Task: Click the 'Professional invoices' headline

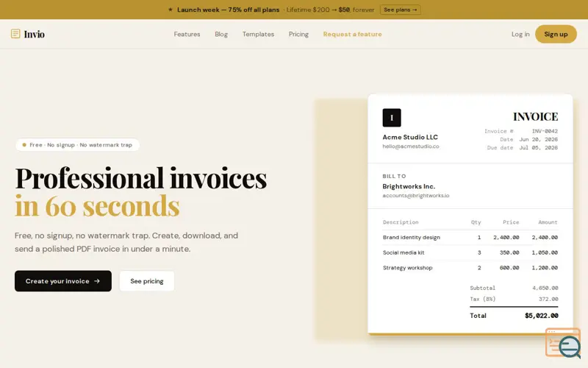Action: pos(140,178)
